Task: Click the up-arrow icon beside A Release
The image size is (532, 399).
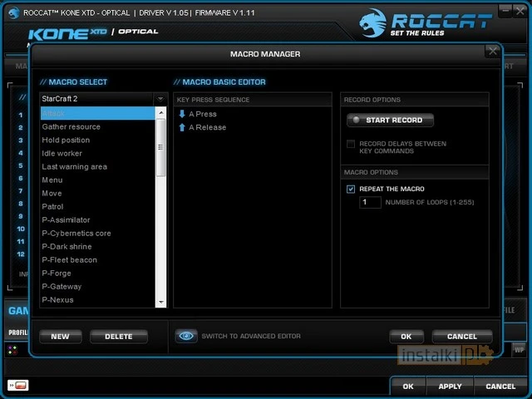Action: click(182, 127)
